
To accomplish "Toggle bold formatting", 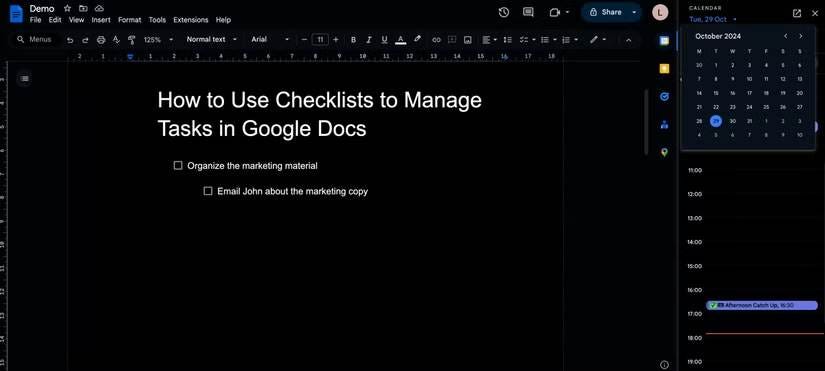I will 353,39.
